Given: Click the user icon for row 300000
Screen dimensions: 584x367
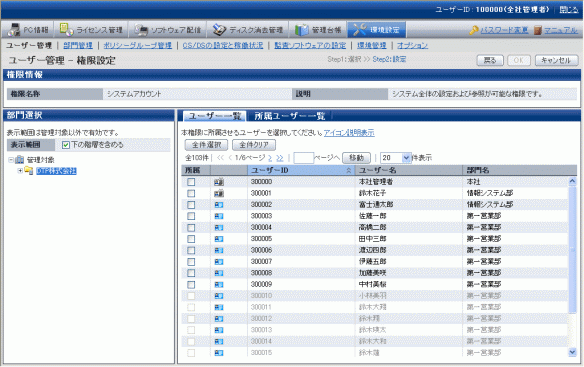Looking at the screenshot, I should coord(219,182).
